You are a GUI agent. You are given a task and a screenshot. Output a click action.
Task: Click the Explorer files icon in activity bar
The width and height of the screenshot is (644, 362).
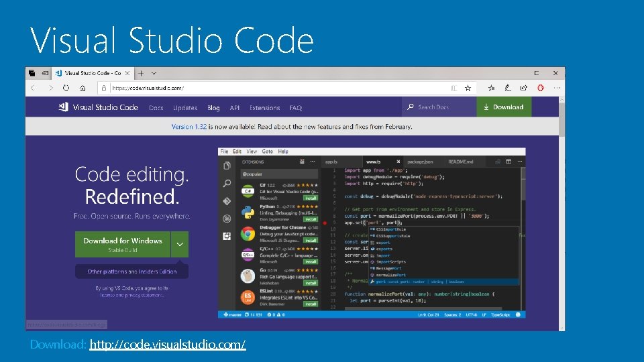227,166
